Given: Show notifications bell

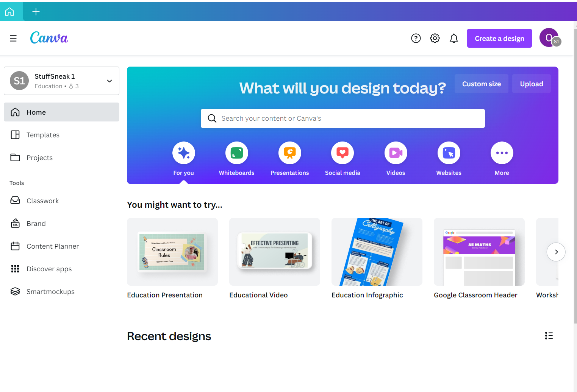Looking at the screenshot, I should (454, 38).
